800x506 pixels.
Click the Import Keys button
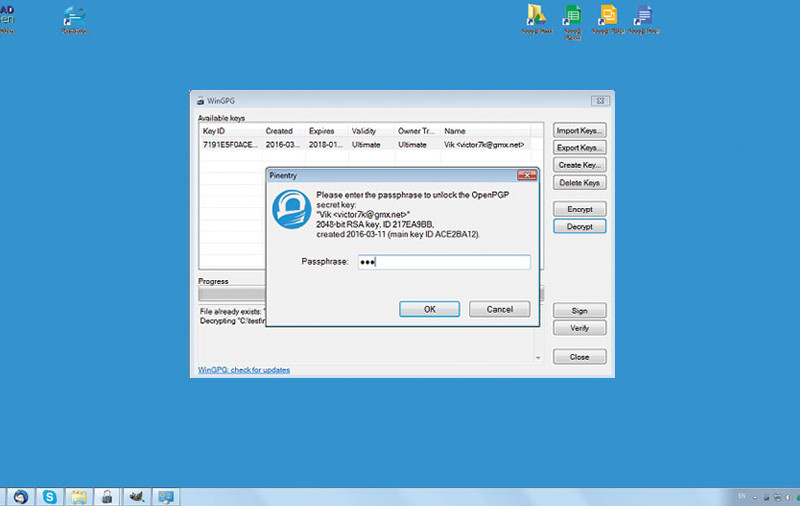[x=580, y=131]
